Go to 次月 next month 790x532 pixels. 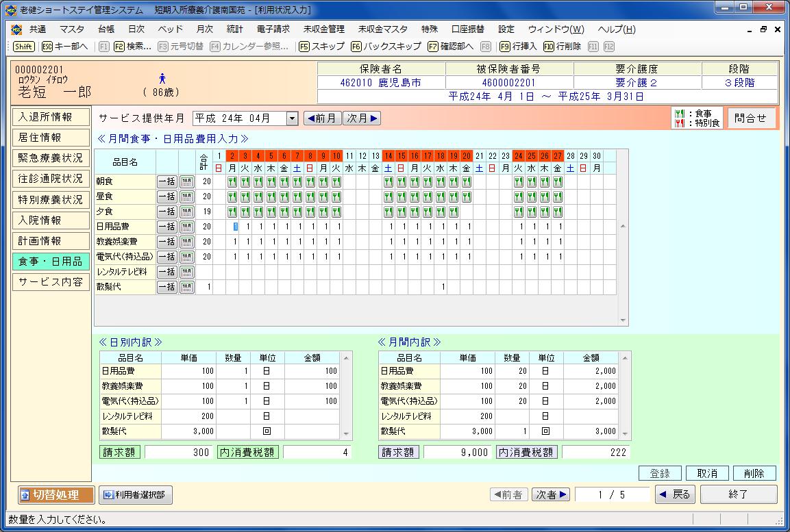(362, 118)
